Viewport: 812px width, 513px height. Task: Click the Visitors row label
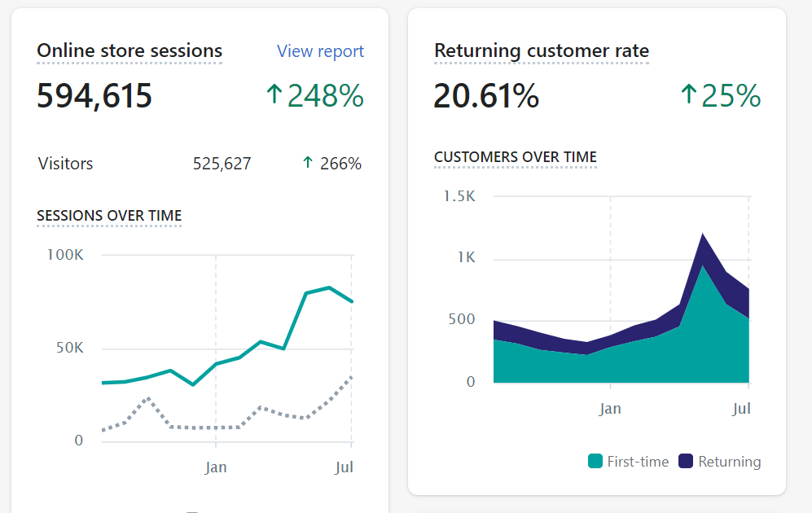click(x=65, y=164)
